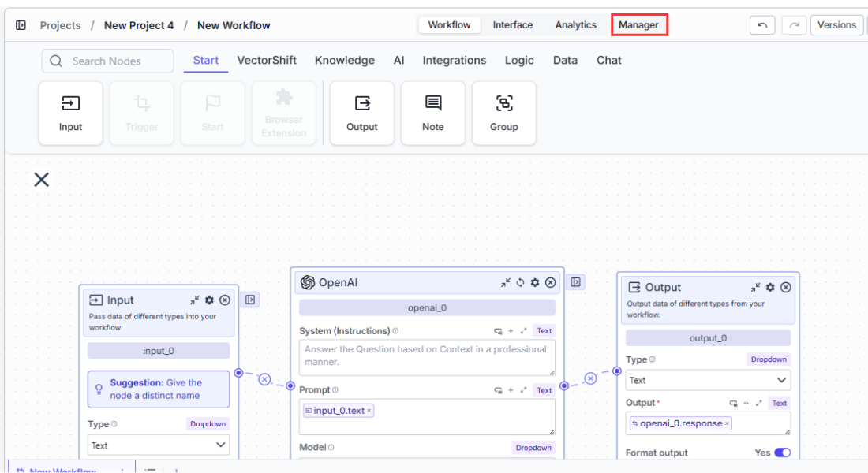Switch to the Manager tab
This screenshot has width=868, height=473.
tap(639, 24)
